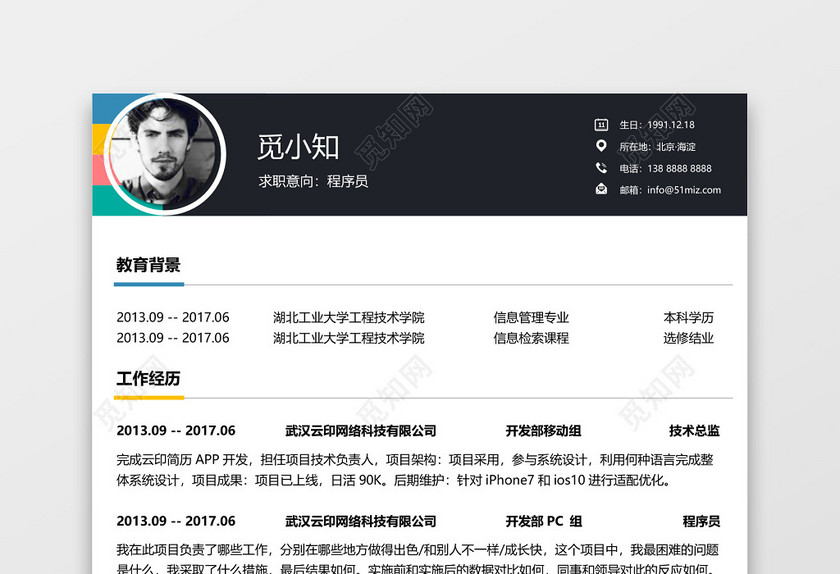Select location text 北京·海淀

click(x=676, y=147)
